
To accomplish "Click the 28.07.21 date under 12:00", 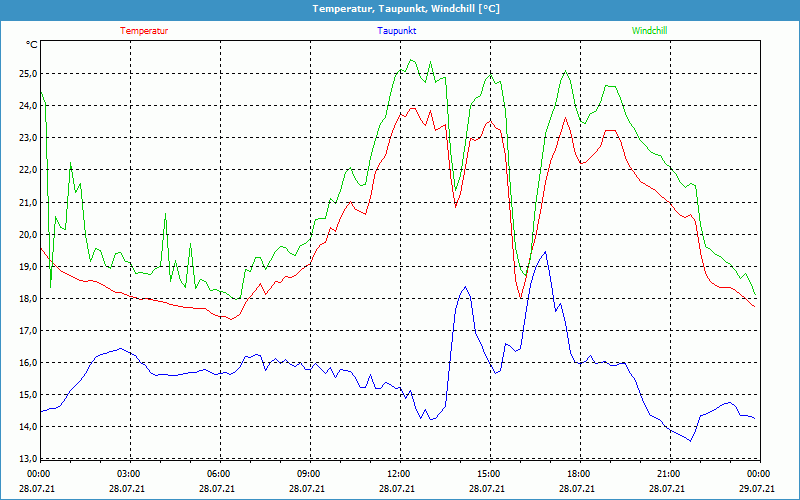I will pyautogui.click(x=398, y=488).
